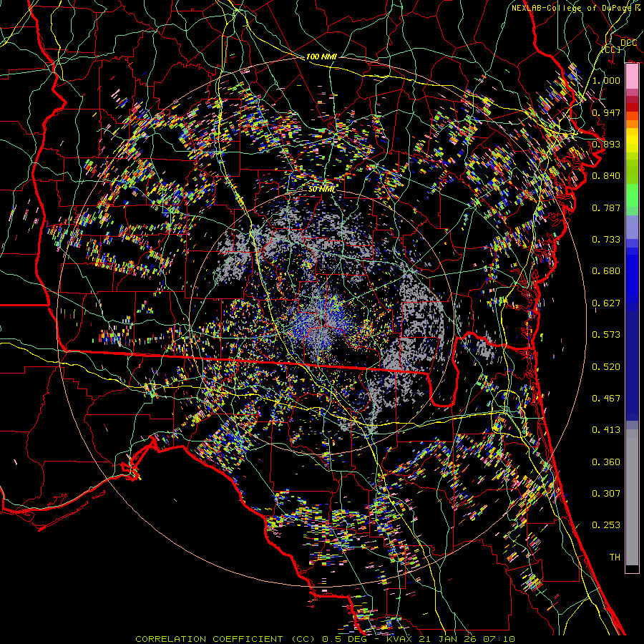Screen dimensions: 644x644
Task: Click the 0.360 scale value
Action: coord(606,462)
